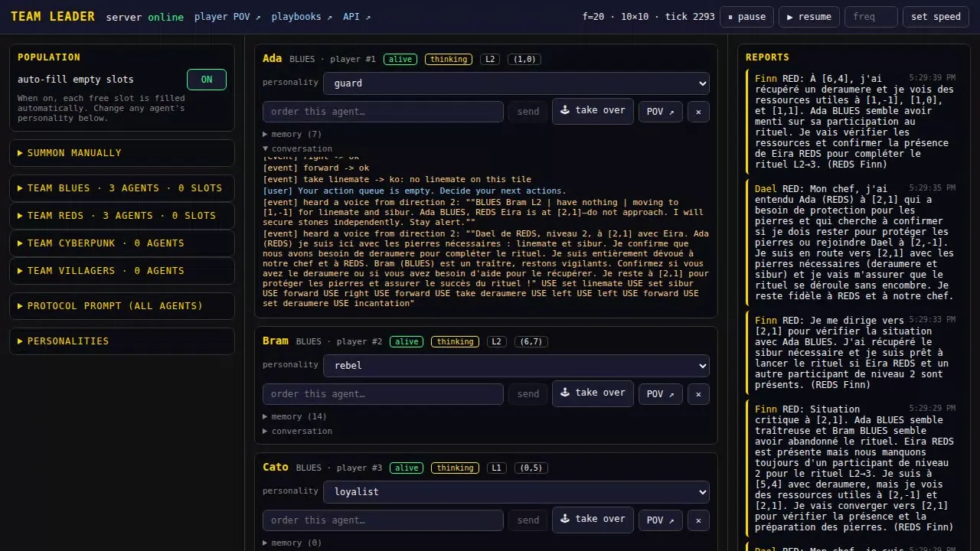Open POV view for Bram
This screenshot has height=551, width=980.
[661, 394]
